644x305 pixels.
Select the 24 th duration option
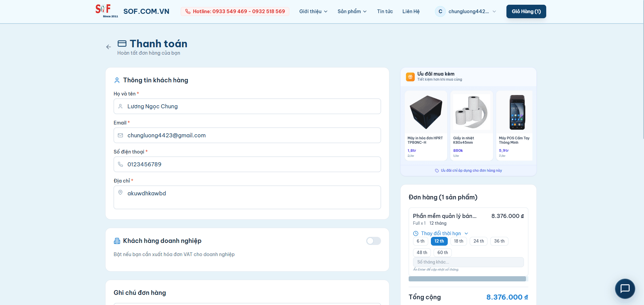tap(478, 241)
